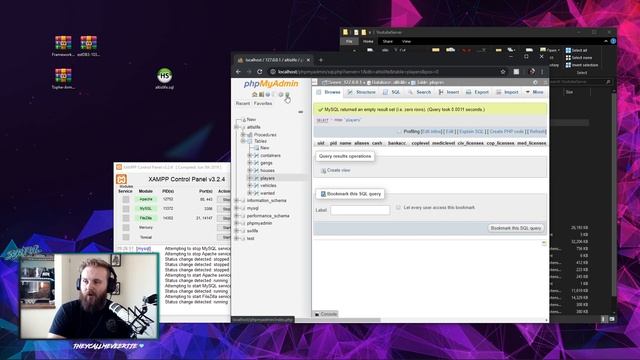Open phpMyAdmin home icon in sidebar
This screenshot has height=360, width=640.
[254, 94]
